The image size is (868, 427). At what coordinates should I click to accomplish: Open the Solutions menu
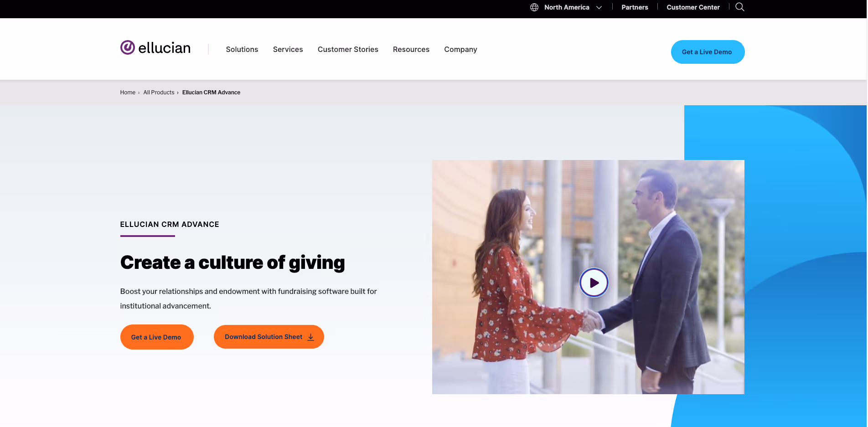tap(242, 49)
